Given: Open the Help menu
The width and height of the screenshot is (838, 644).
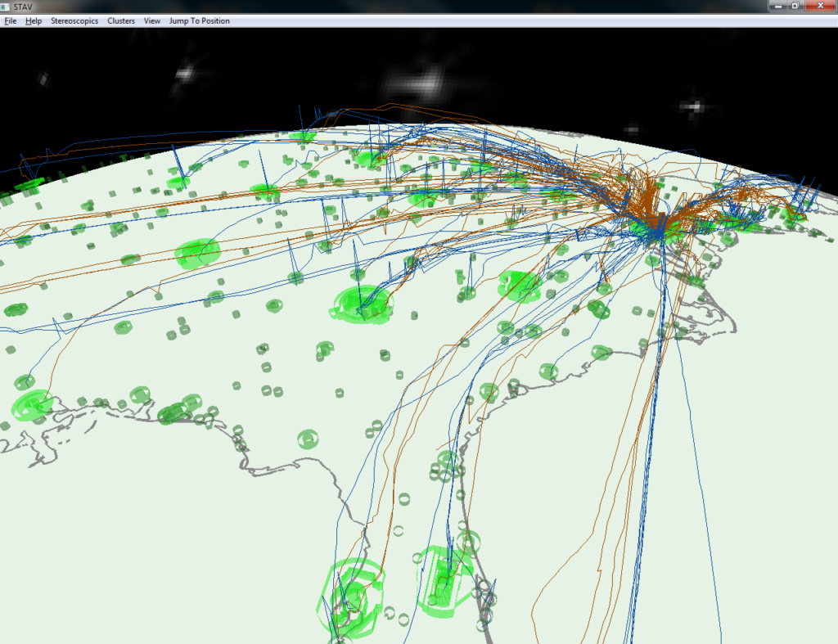Looking at the screenshot, I should [x=33, y=20].
